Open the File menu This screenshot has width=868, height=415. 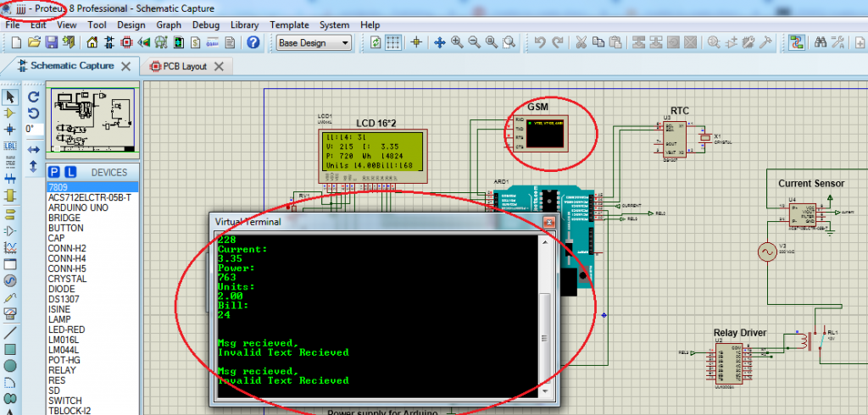point(13,25)
